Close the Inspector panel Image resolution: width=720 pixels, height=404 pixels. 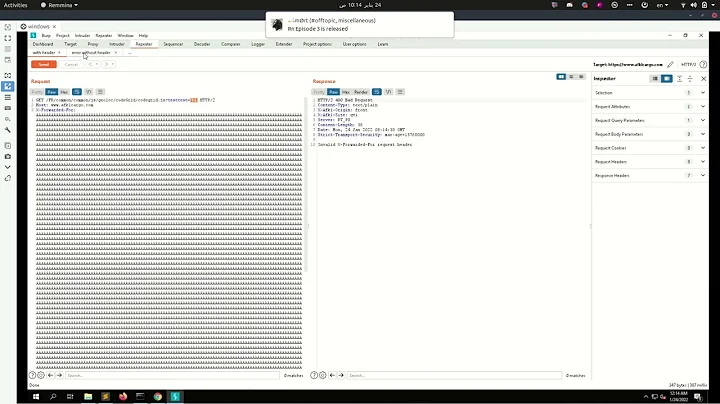703,79
